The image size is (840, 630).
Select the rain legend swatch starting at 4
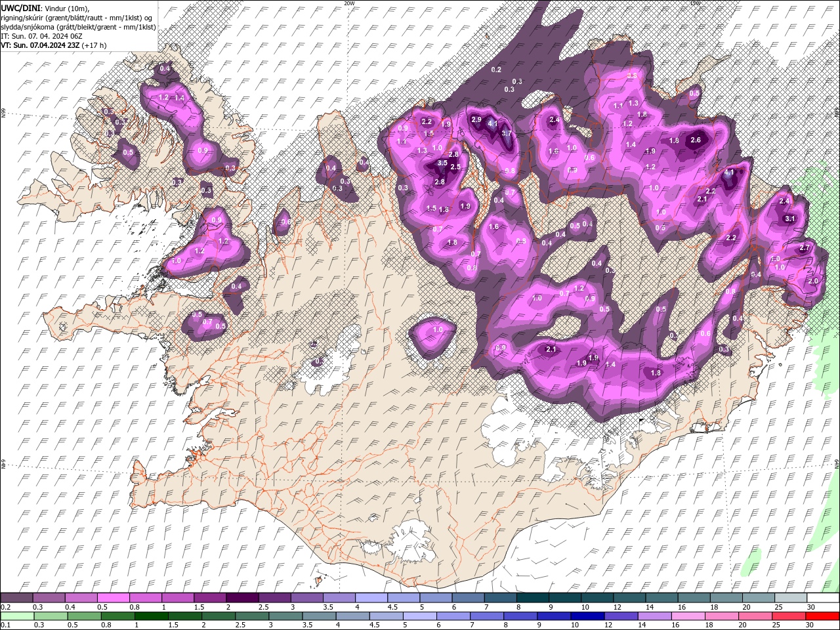coord(352,616)
